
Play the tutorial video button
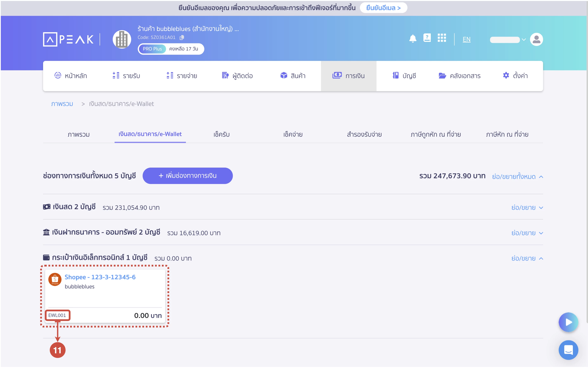[568, 322]
